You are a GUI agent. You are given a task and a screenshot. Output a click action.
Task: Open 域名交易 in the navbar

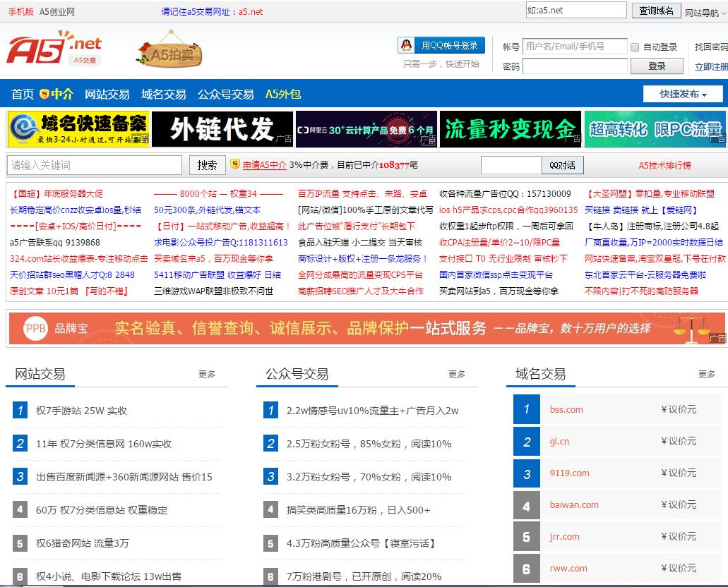(x=163, y=95)
